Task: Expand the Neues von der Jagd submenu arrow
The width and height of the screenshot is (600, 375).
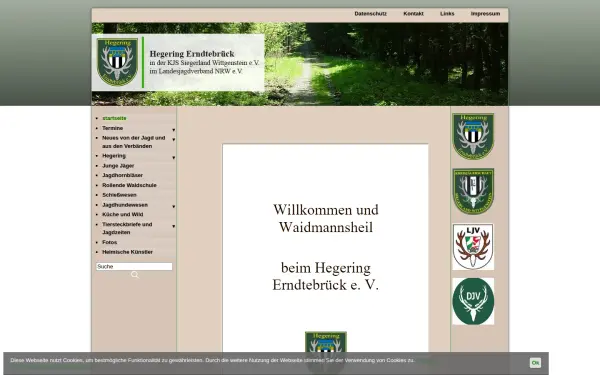Action: (x=173, y=140)
